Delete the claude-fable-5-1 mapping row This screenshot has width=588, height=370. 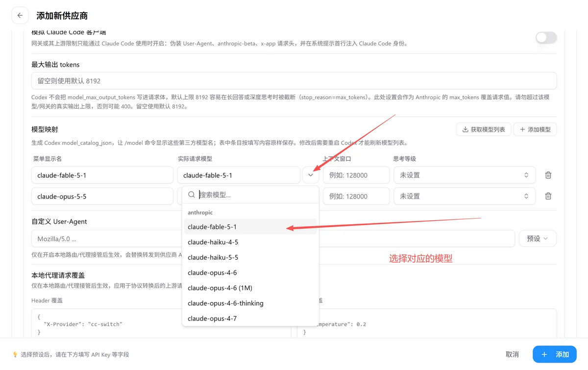[x=548, y=175]
